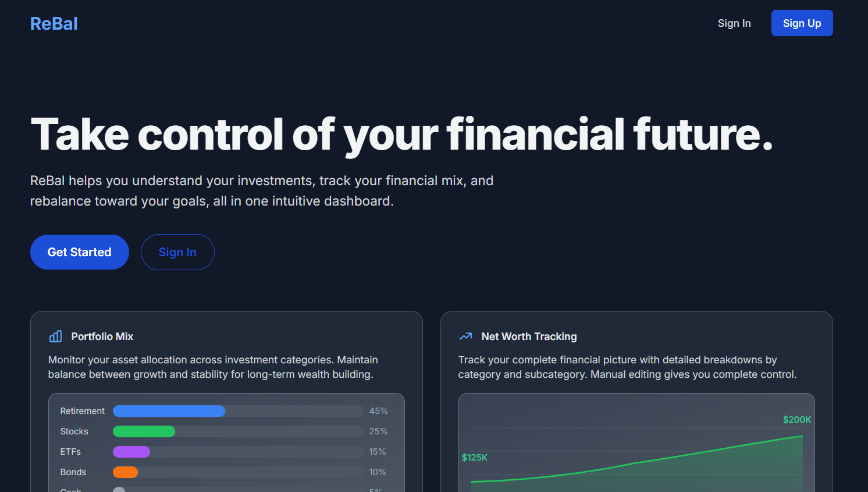
Task: Click the purple ETFs allocation bar
Action: [131, 452]
